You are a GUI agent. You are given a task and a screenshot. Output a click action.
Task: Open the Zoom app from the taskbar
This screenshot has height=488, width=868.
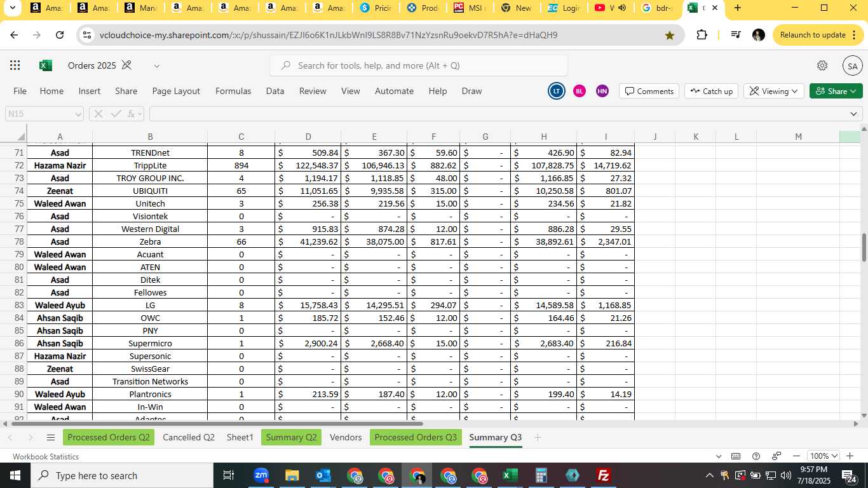261,475
